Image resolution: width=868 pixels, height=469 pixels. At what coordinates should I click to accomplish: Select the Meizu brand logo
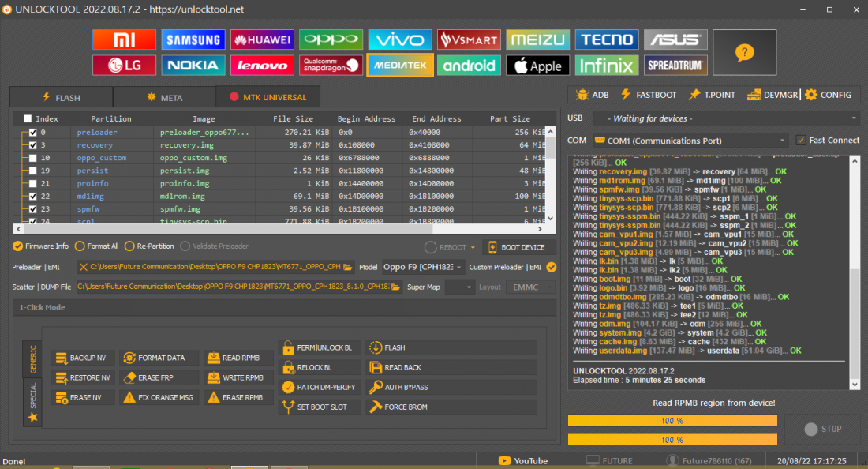coord(537,39)
